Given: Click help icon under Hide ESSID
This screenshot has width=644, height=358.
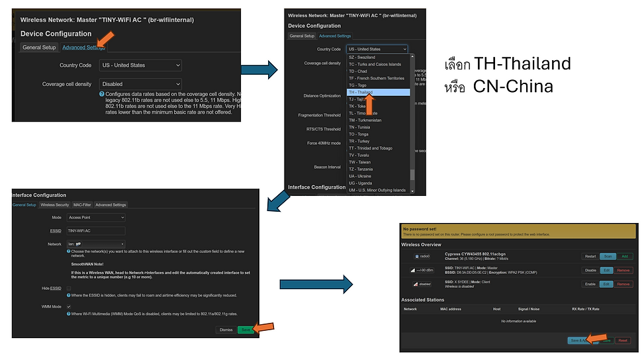Looking at the screenshot, I should click(69, 295).
